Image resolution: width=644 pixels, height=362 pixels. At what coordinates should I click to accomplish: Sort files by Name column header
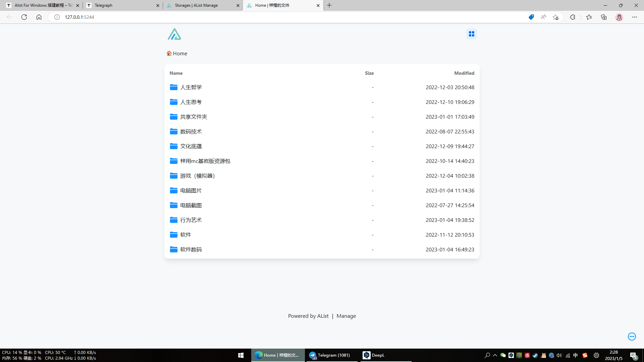tap(176, 73)
